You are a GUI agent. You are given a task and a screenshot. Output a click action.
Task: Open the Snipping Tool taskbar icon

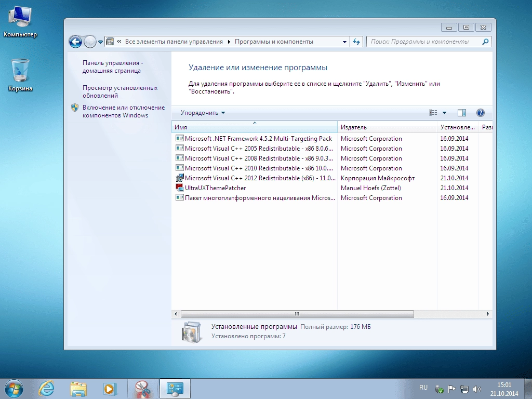pos(143,389)
